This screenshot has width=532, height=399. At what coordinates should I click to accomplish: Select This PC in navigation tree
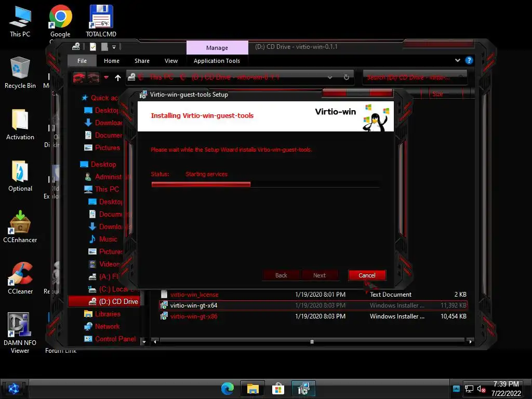[102, 189]
